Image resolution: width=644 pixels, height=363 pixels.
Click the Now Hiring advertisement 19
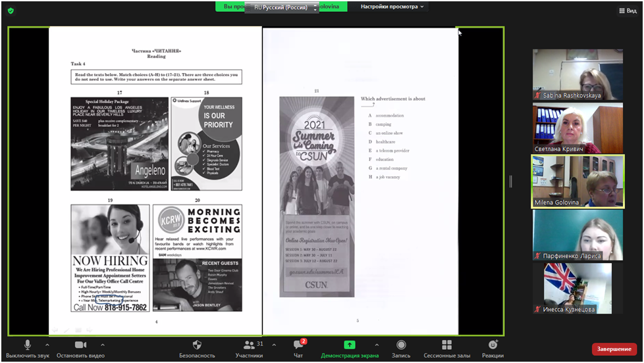point(110,258)
